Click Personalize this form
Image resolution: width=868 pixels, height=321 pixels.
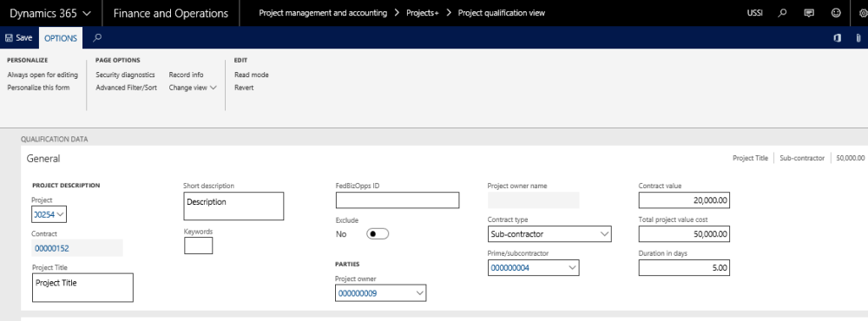tap(38, 88)
